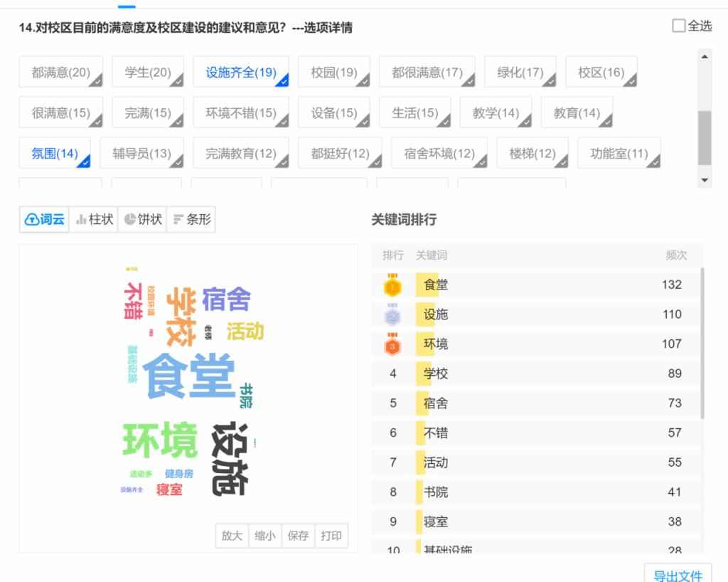728x582 pixels.
Task: Click the silver second-place medal icon
Action: [393, 315]
